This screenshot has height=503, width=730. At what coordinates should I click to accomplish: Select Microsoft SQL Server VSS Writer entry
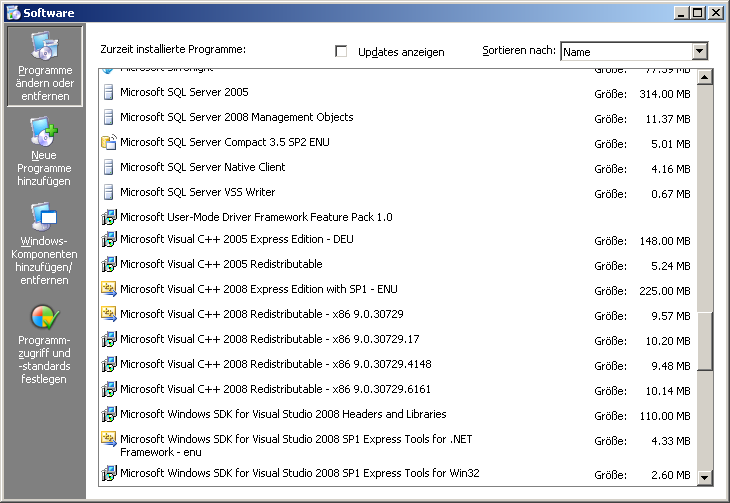(197, 192)
